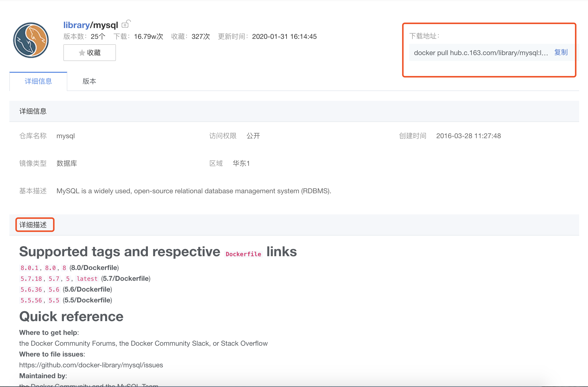Copy the docker pull command with 复制

(560, 52)
